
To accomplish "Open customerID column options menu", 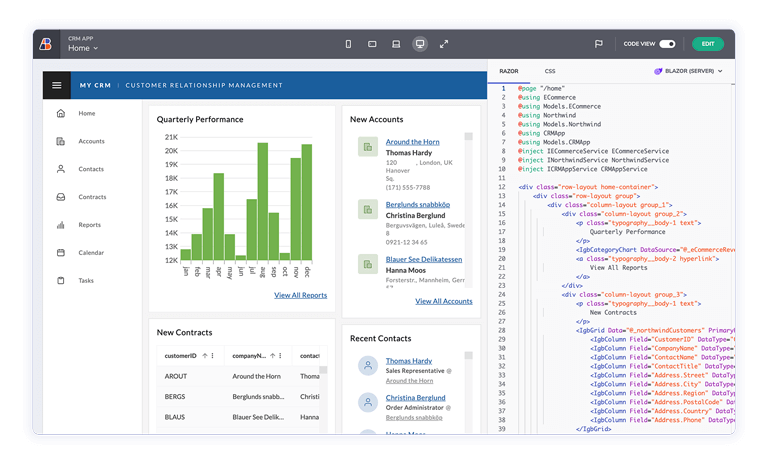I will point(214,355).
